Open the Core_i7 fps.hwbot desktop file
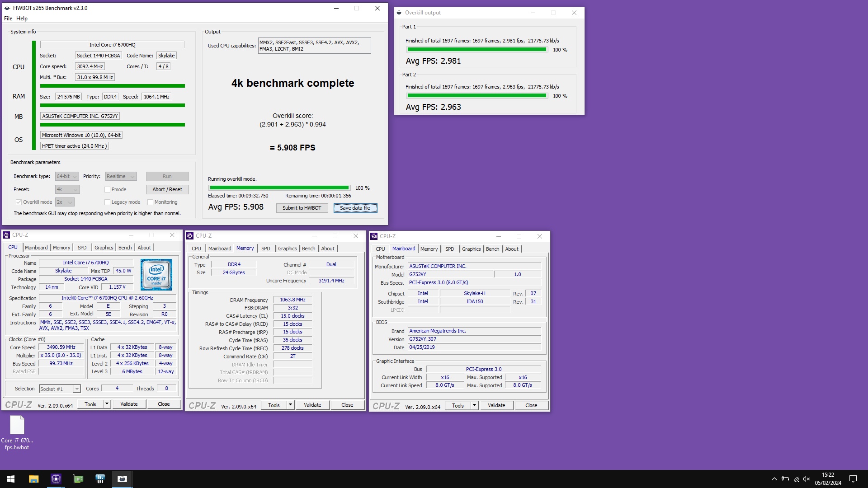 [x=17, y=432]
